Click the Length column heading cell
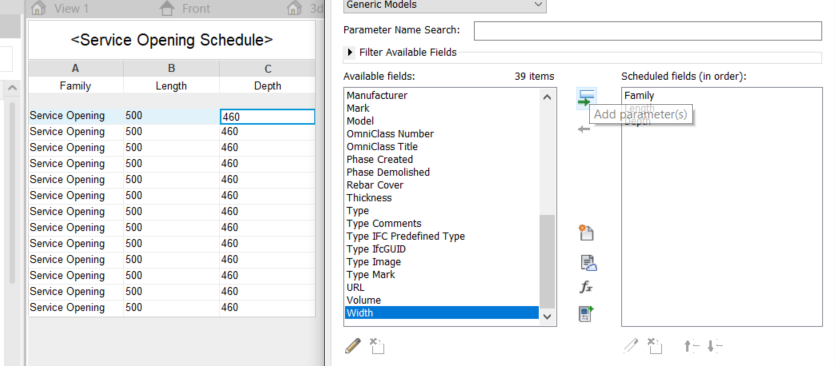This screenshot has height=366, width=835. coord(171,86)
